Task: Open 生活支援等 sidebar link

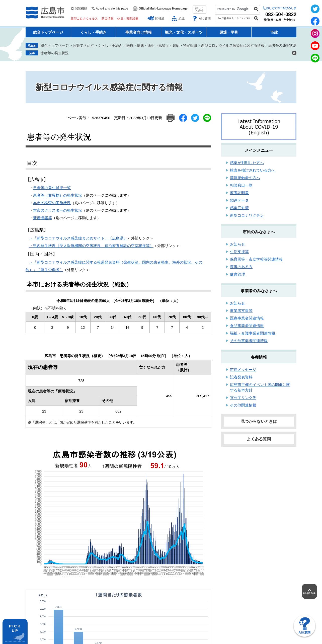Action: pos(239,252)
